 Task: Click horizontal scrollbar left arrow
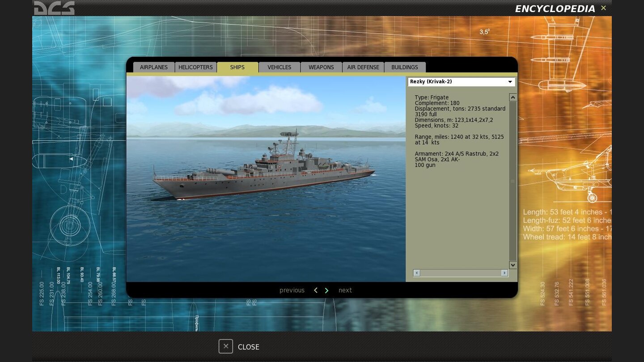point(416,273)
